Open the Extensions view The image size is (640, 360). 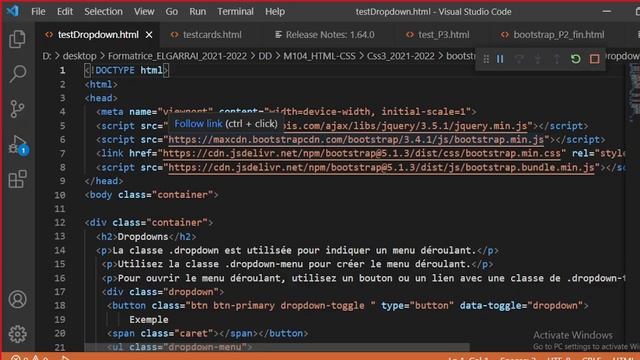18,179
